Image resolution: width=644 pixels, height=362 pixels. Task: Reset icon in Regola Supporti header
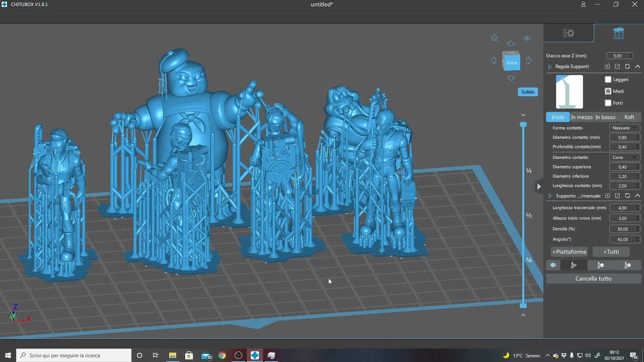[627, 66]
